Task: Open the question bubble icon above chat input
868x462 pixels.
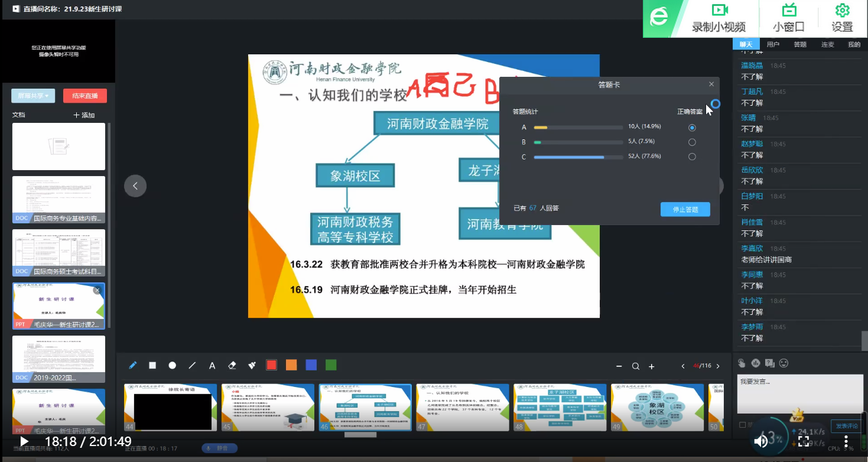Action: click(770, 363)
